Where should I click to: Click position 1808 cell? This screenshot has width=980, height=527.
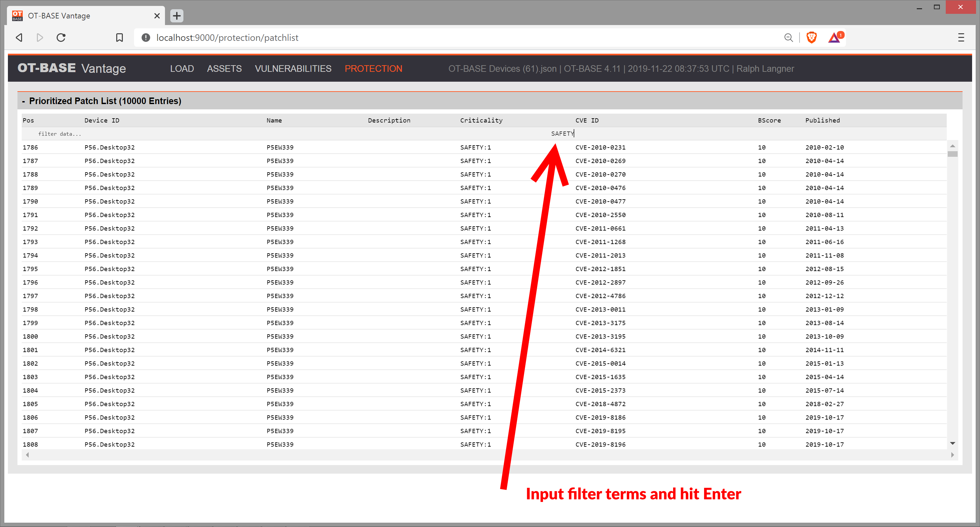click(x=30, y=444)
